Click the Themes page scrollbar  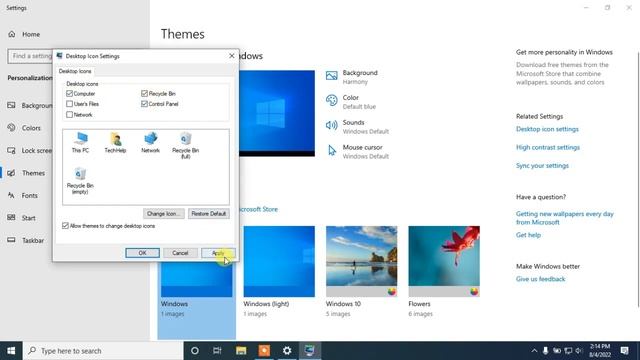(638, 180)
